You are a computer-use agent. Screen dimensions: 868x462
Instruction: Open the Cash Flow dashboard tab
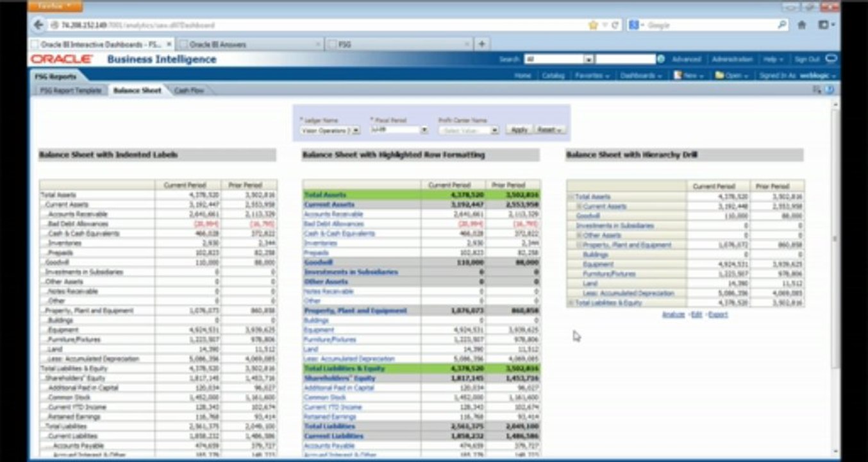click(x=189, y=90)
